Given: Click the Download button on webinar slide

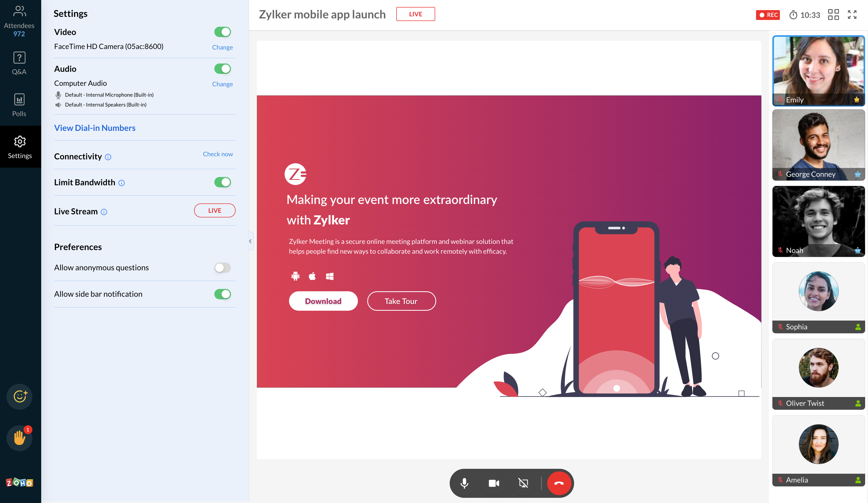Looking at the screenshot, I should 323,301.
